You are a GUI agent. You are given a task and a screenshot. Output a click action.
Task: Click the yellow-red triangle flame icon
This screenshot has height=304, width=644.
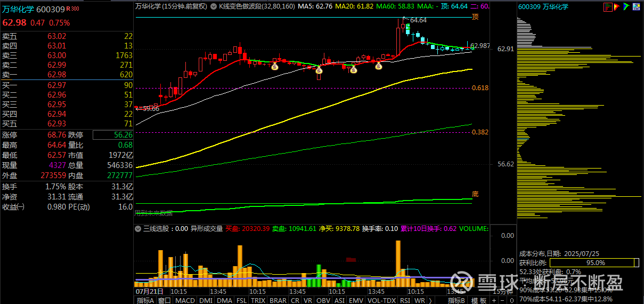(x=617, y=7)
